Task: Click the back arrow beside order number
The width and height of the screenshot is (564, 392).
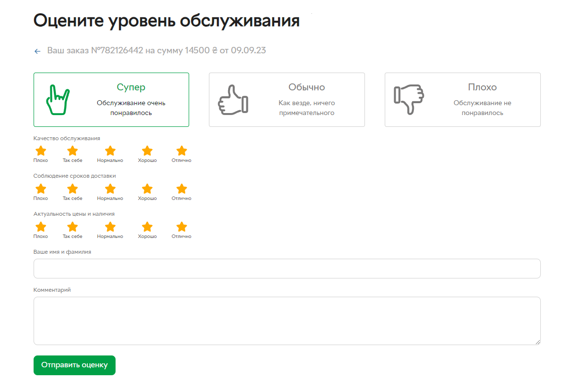Action: pyautogui.click(x=38, y=51)
